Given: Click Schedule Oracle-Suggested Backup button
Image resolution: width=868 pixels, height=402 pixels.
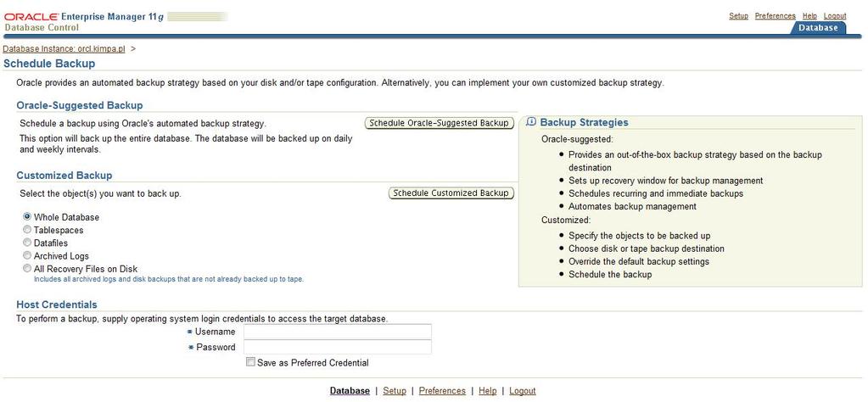Looking at the screenshot, I should coord(440,123).
